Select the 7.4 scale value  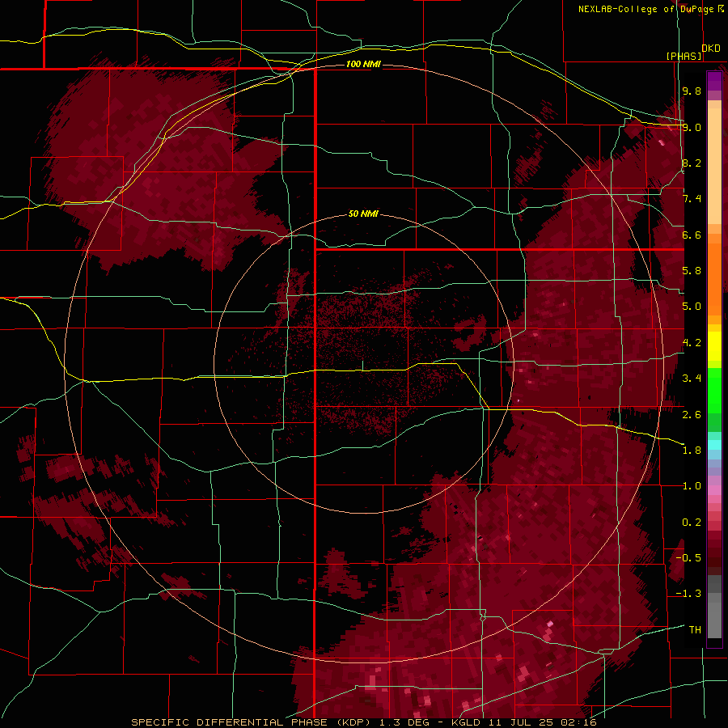[692, 199]
